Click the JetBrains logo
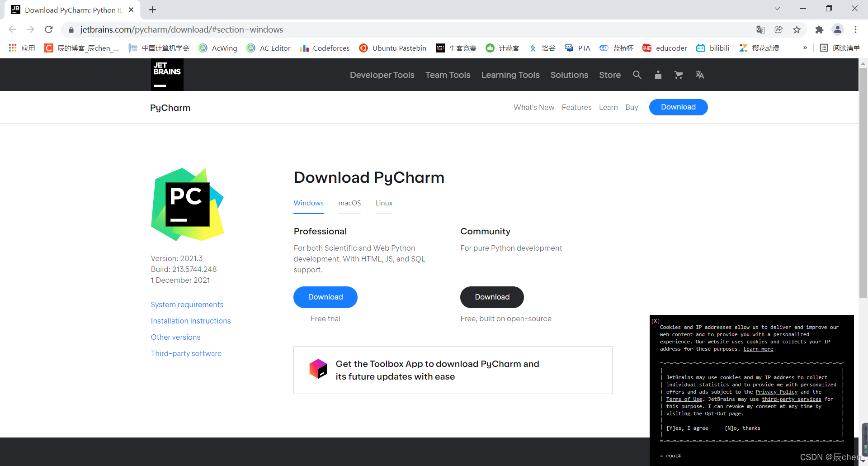 [167, 75]
